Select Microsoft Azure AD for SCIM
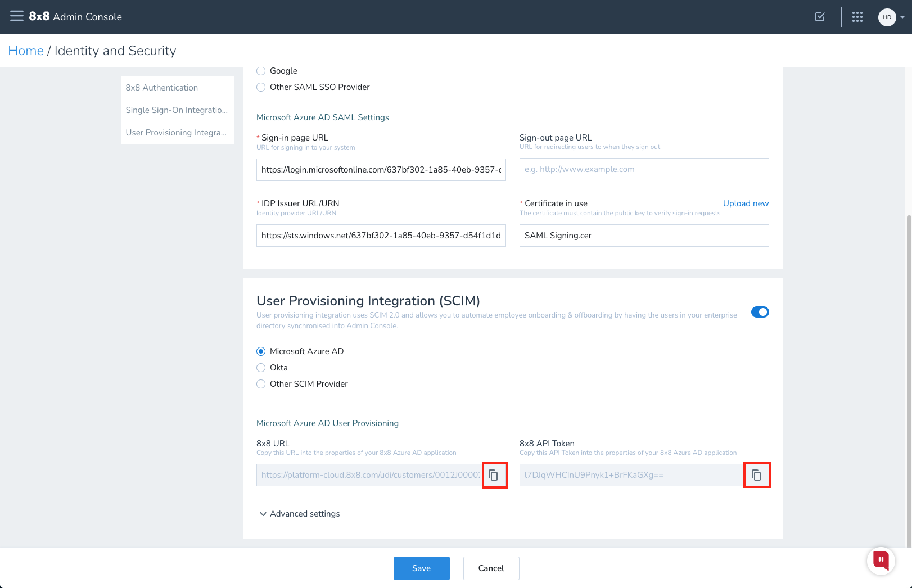 point(261,351)
